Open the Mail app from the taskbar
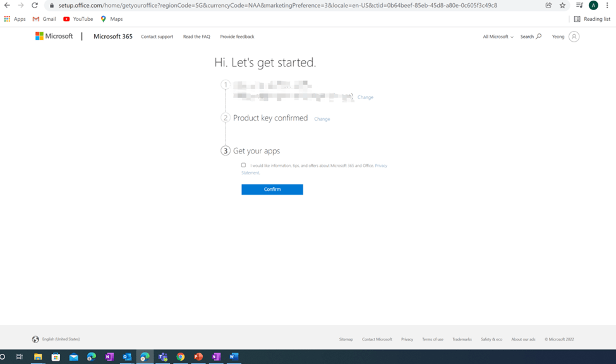This screenshot has width=616, height=364. (x=73, y=357)
